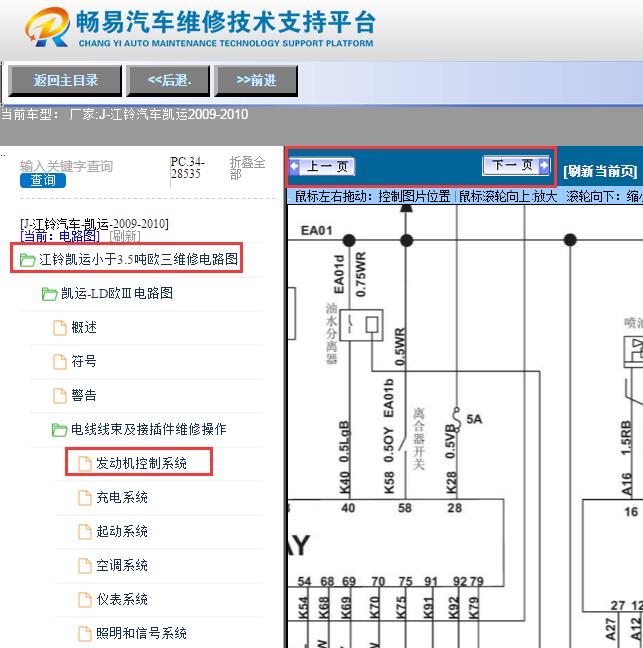Click the 下一页 next page button
The width and height of the screenshot is (643, 648).
pyautogui.click(x=516, y=166)
